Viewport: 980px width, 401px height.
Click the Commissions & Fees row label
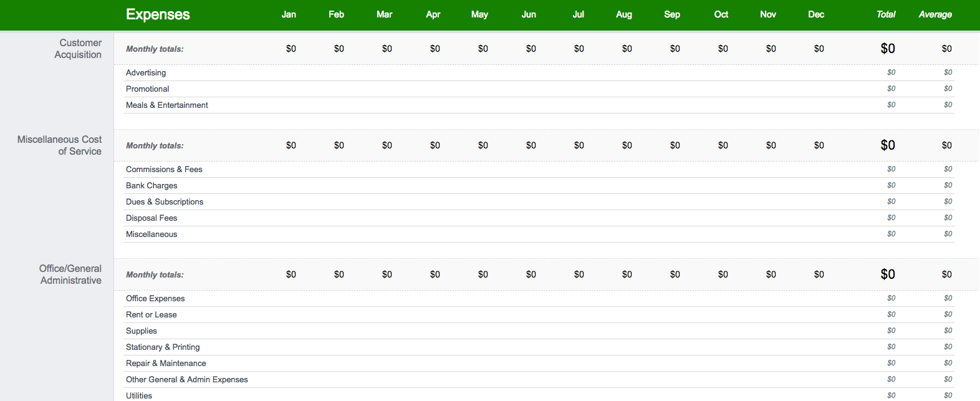point(164,170)
